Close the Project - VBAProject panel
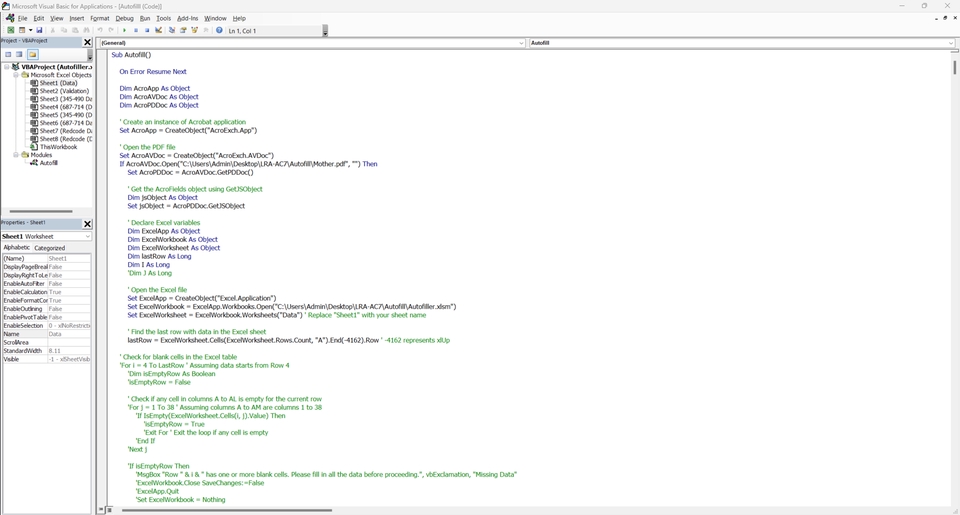960x515 pixels. click(x=87, y=42)
